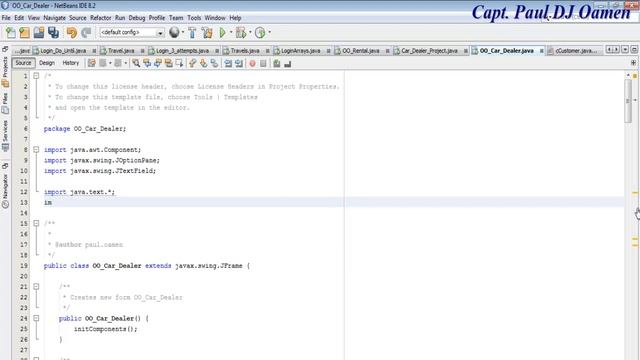Click Find Previous Occurrence editor icon

tap(147, 63)
